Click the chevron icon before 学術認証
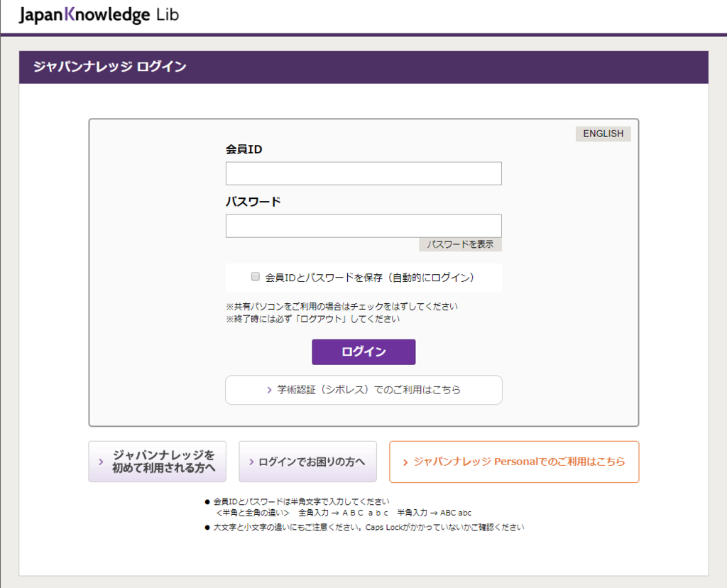This screenshot has height=588, width=727. click(x=269, y=390)
